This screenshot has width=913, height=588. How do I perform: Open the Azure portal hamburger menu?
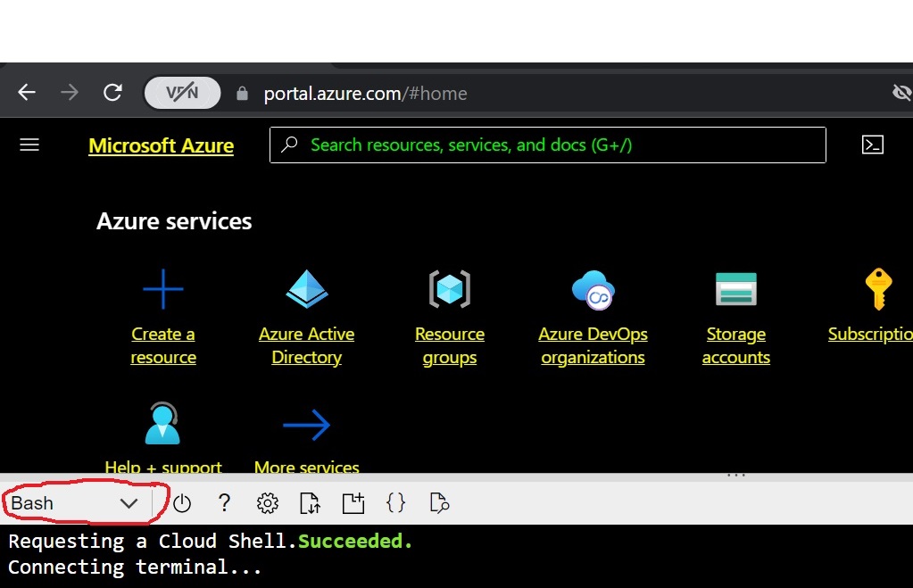click(29, 145)
